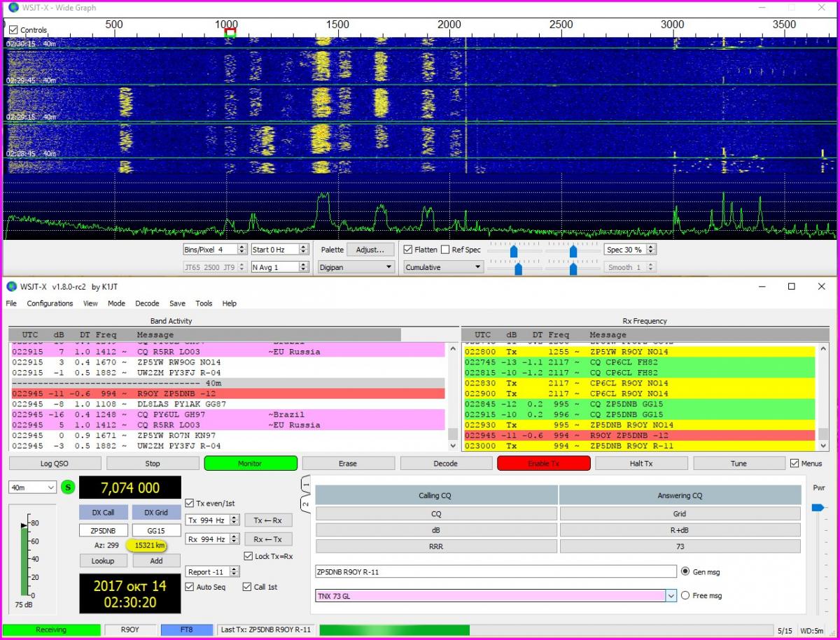Viewport: 840px width, 640px height.
Task: Click the red-green frequency marker on waterfall scale
Action: click(x=230, y=33)
